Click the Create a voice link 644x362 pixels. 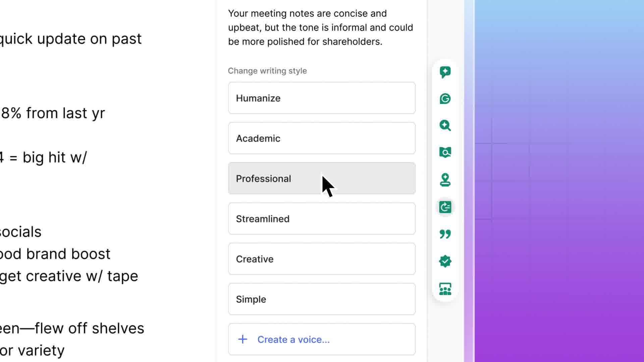293,340
